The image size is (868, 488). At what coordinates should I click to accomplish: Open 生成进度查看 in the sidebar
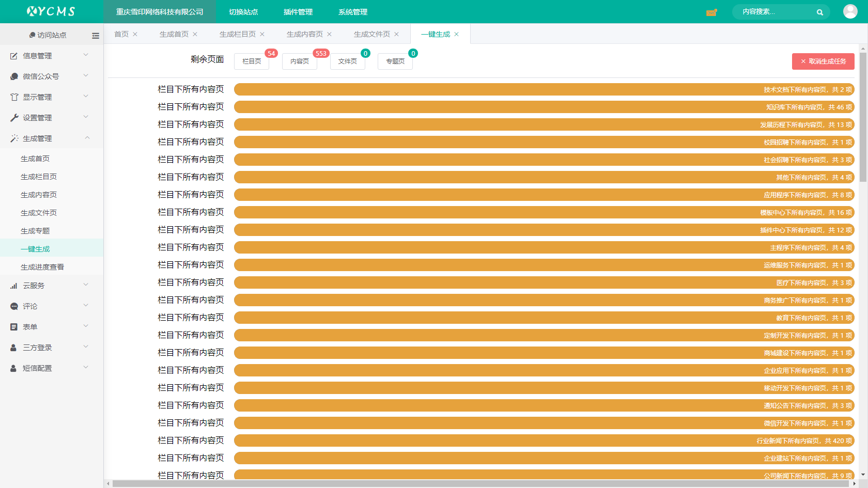tap(42, 267)
